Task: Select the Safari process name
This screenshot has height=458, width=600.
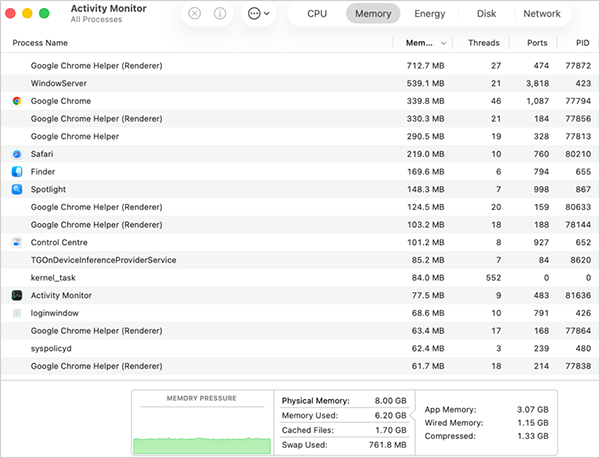Action: 42,154
